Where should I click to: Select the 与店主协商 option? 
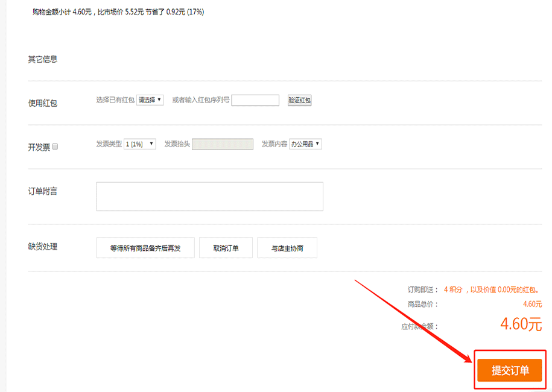287,248
